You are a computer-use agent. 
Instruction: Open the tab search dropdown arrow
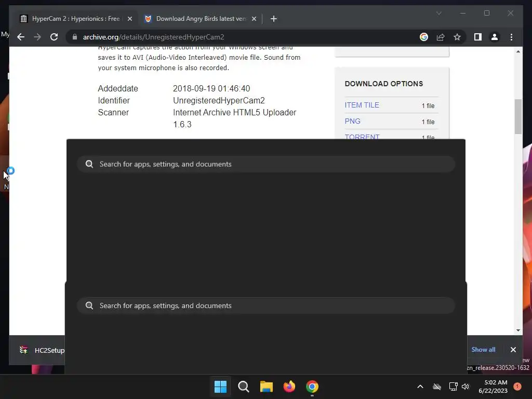pyautogui.click(x=438, y=13)
